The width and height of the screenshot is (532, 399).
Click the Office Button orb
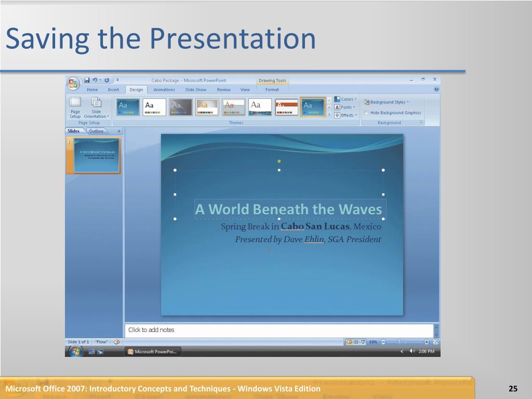pos(73,84)
